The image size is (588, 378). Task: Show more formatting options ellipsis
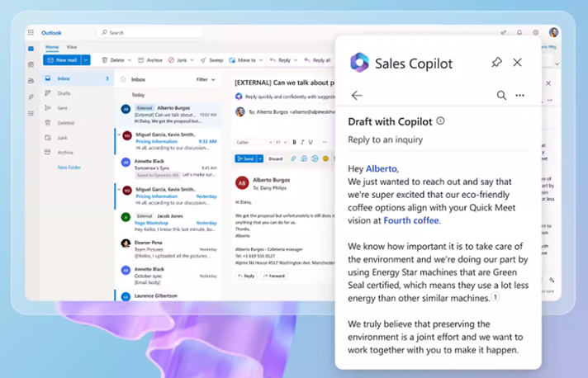(325, 142)
